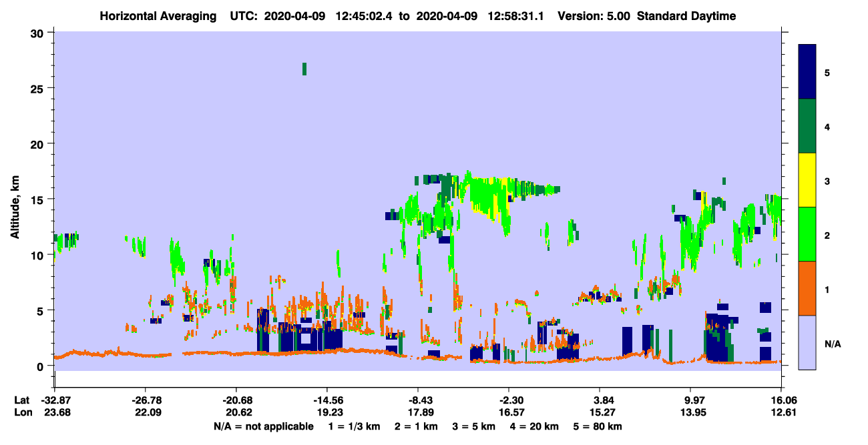Click legend note '4 = 20 km'

[x=535, y=426]
